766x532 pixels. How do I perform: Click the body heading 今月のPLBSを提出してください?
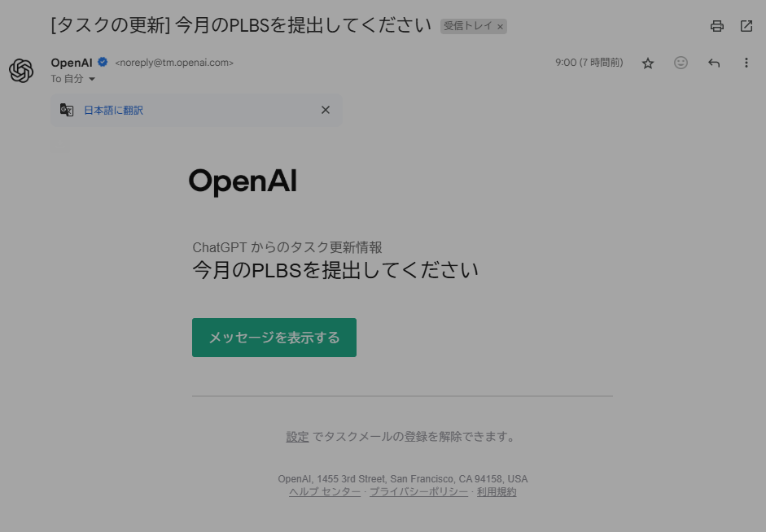point(335,270)
